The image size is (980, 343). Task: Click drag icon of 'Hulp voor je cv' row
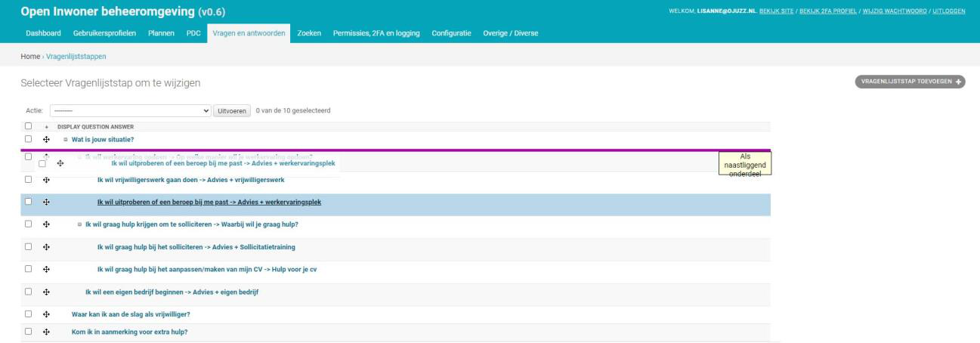coord(46,270)
